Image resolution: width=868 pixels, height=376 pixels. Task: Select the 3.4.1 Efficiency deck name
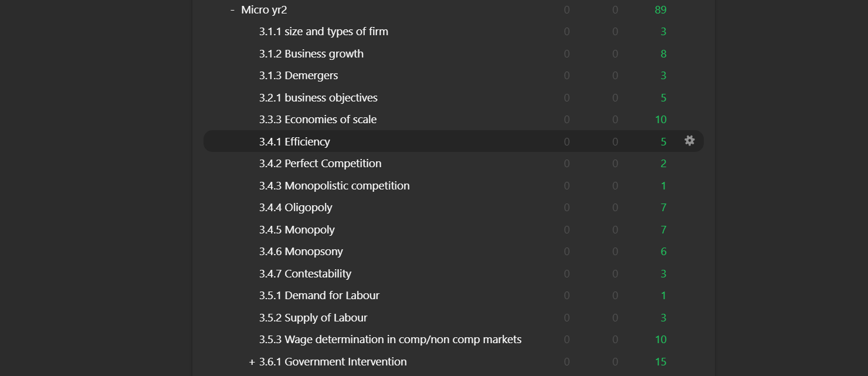(x=294, y=142)
